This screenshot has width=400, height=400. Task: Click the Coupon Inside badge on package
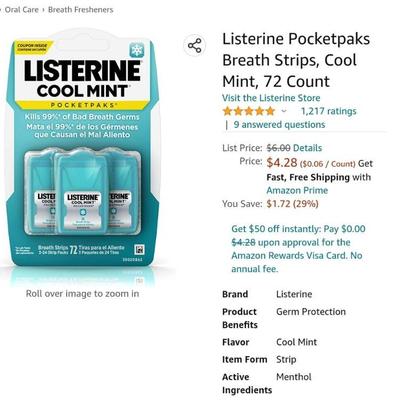tap(34, 47)
